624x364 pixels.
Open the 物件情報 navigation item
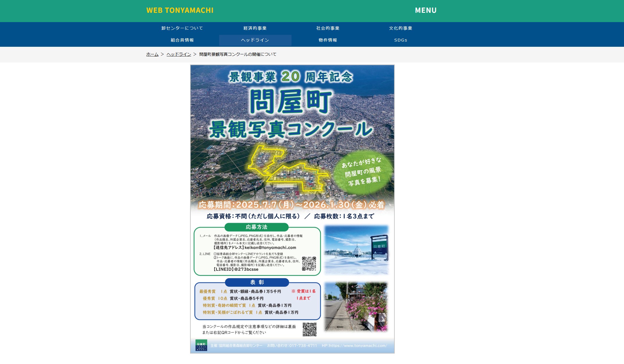pyautogui.click(x=328, y=40)
